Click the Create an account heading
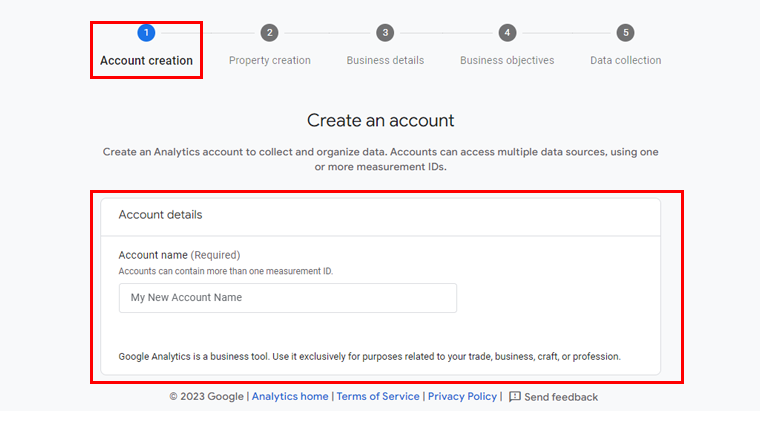 [x=380, y=121]
